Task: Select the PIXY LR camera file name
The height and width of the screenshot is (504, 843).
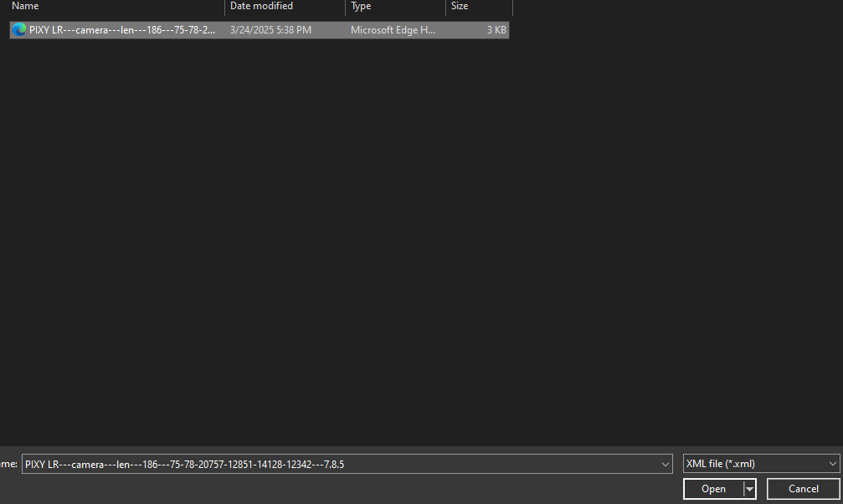Action: pyautogui.click(x=122, y=30)
